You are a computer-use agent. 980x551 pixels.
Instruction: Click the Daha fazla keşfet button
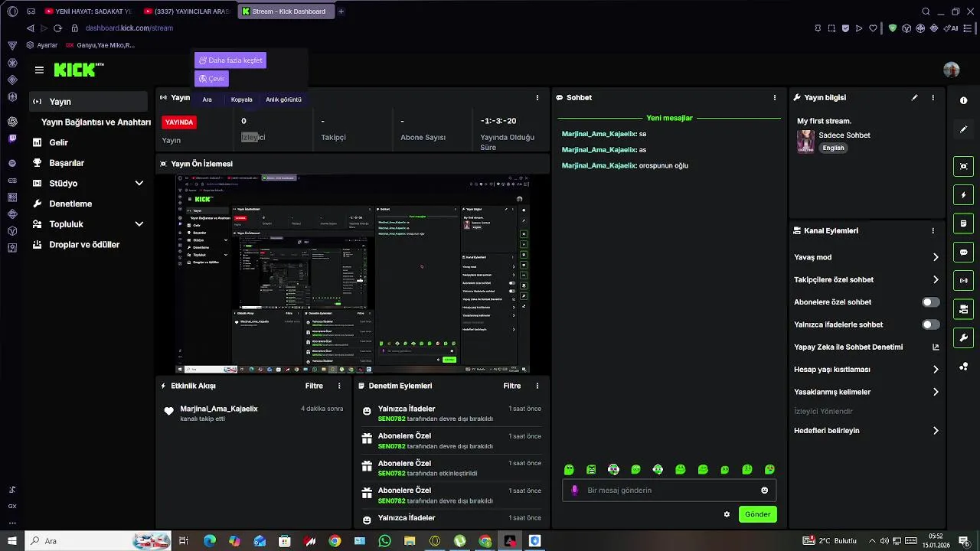click(230, 60)
